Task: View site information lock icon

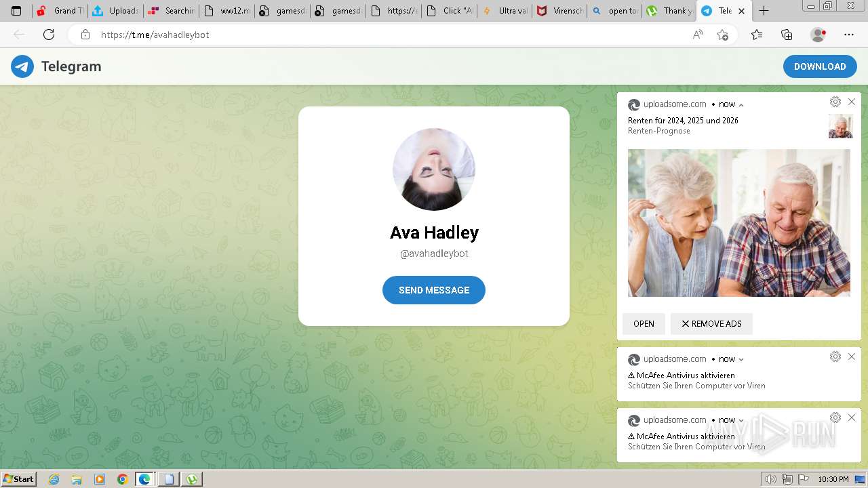Action: [x=85, y=35]
